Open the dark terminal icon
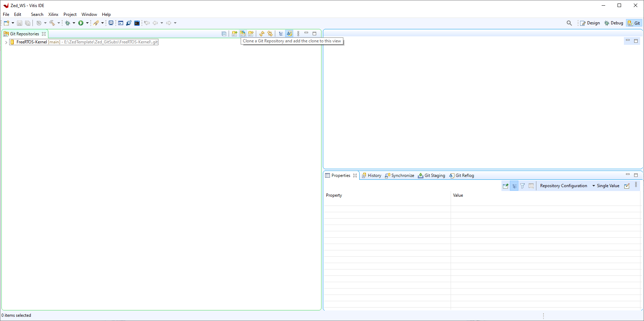This screenshot has width=644, height=321. tap(137, 23)
